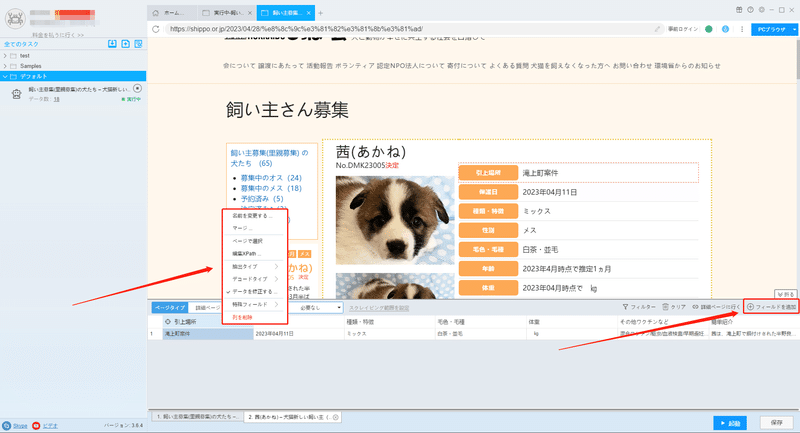Select the ページタイプ tab
Viewport: 800px width, 433px height.
click(170, 308)
